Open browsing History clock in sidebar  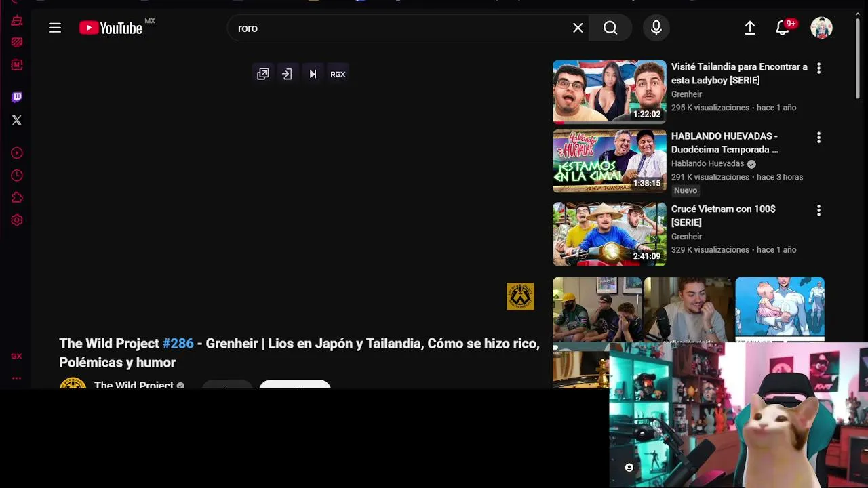(x=17, y=176)
